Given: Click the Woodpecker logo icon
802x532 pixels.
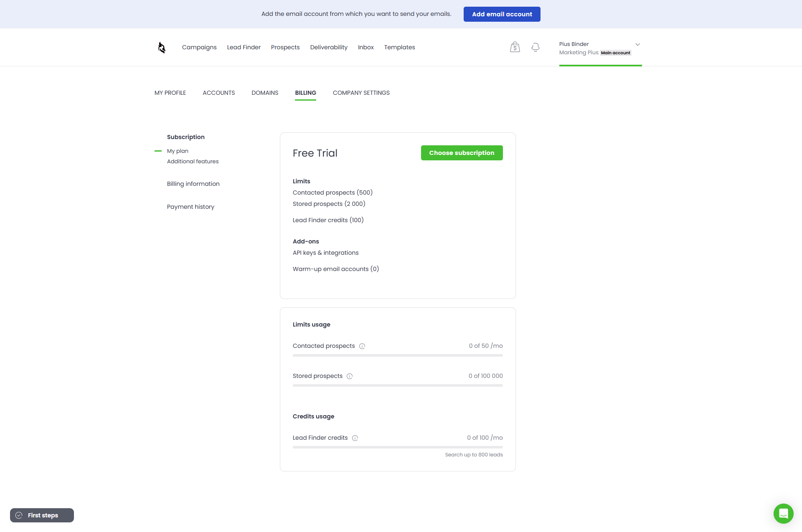Looking at the screenshot, I should (162, 48).
